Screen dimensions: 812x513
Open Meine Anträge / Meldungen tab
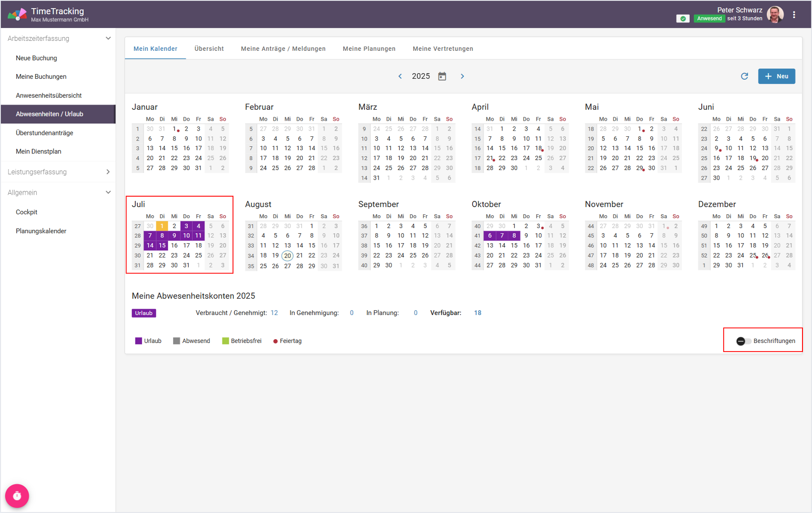tap(283, 49)
